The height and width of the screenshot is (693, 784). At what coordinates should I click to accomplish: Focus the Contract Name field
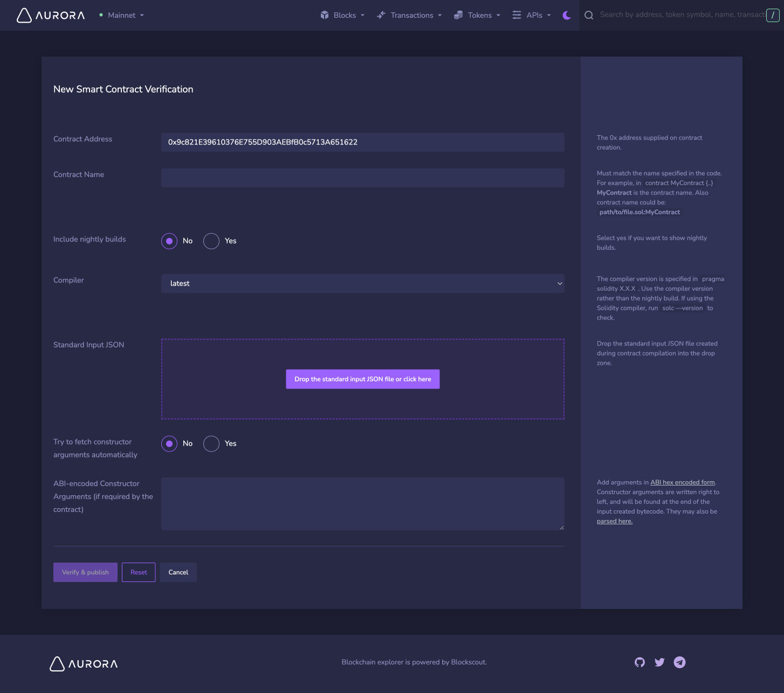(x=363, y=178)
